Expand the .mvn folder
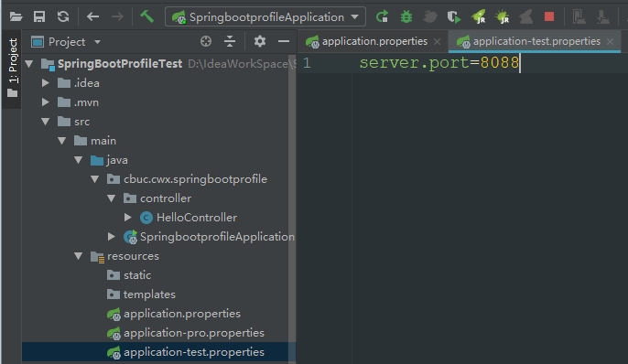This screenshot has height=364, width=628. [45, 102]
